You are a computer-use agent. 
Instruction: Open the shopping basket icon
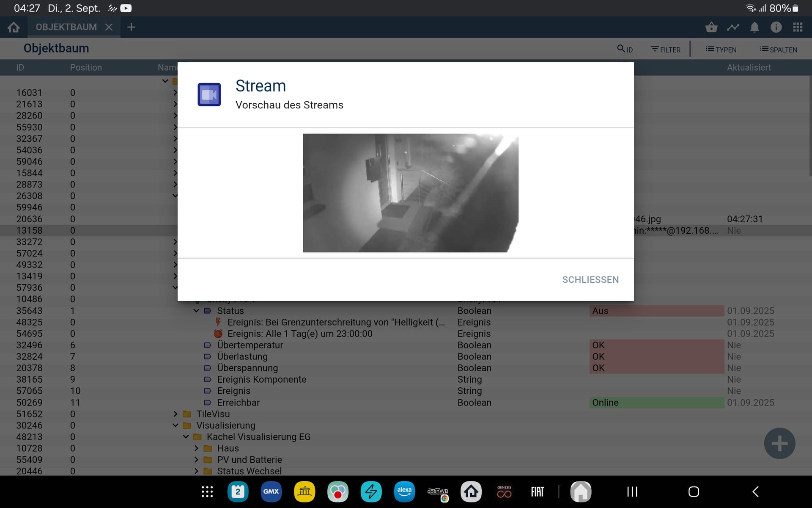coord(711,28)
